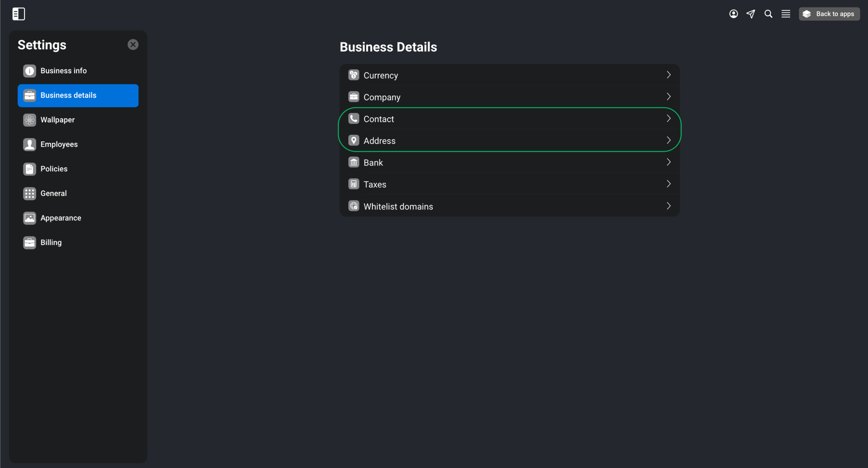Open Appearance settings

pos(78,218)
